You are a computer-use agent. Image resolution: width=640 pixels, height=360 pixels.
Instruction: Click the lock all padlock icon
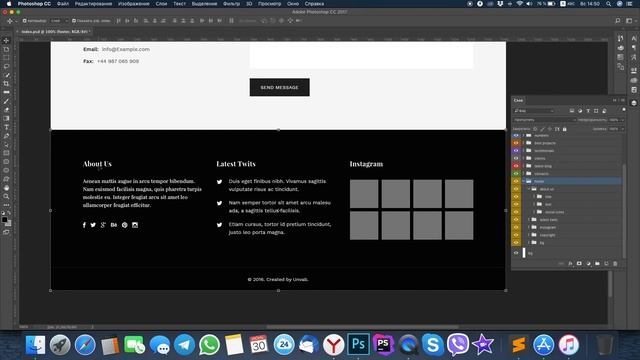tap(564, 129)
